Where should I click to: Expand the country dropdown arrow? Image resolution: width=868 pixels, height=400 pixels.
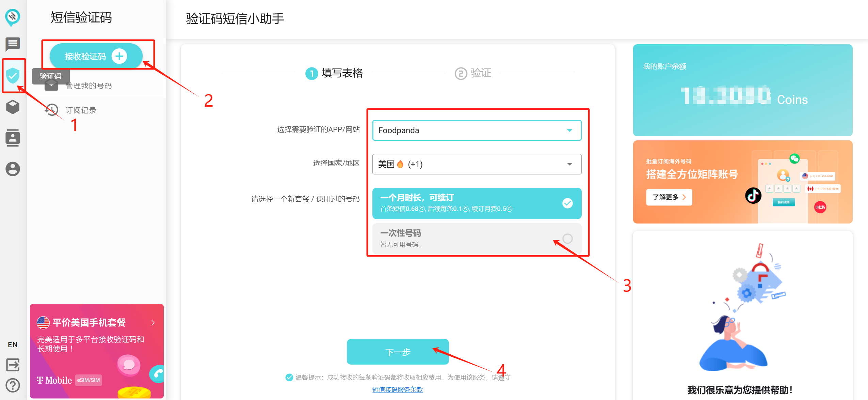point(569,164)
